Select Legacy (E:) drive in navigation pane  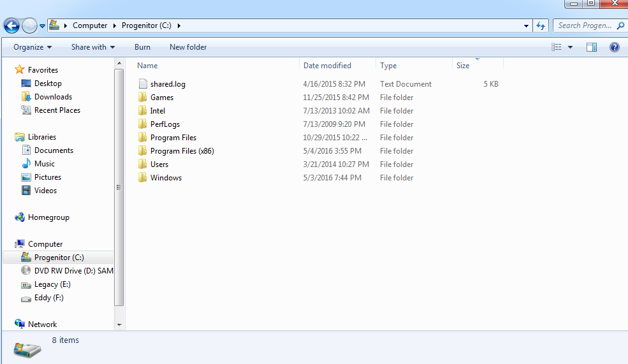(52, 284)
